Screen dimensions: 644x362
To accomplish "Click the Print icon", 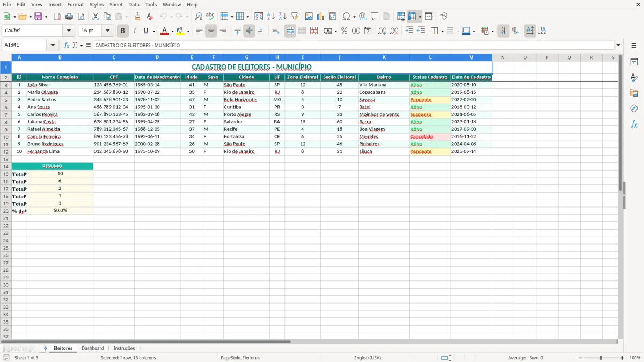I will click(x=69, y=17).
